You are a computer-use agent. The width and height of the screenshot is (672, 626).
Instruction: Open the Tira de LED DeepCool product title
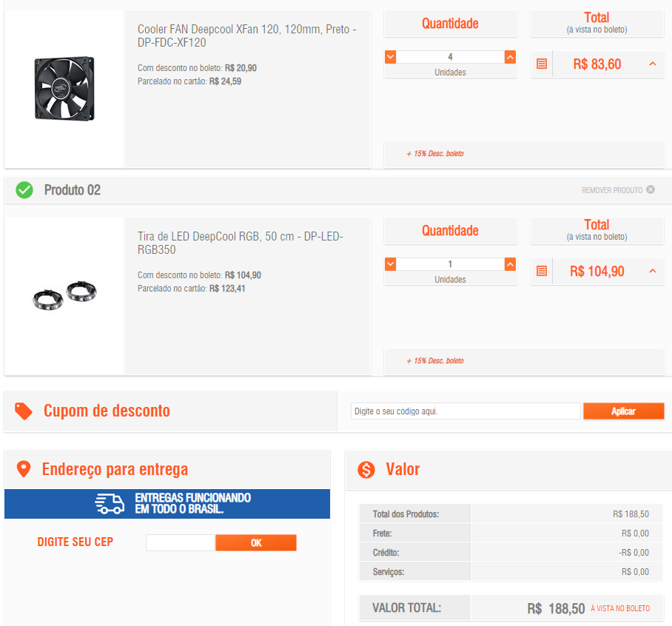(240, 243)
